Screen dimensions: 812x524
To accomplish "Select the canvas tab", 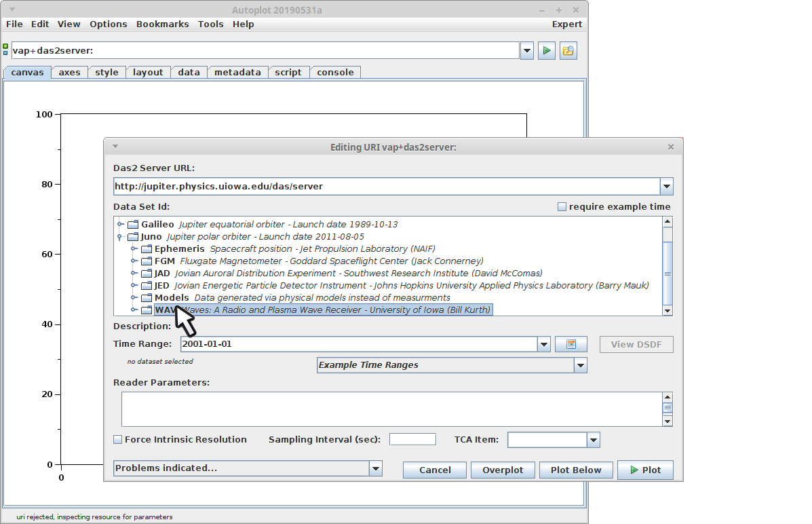I will tap(27, 73).
